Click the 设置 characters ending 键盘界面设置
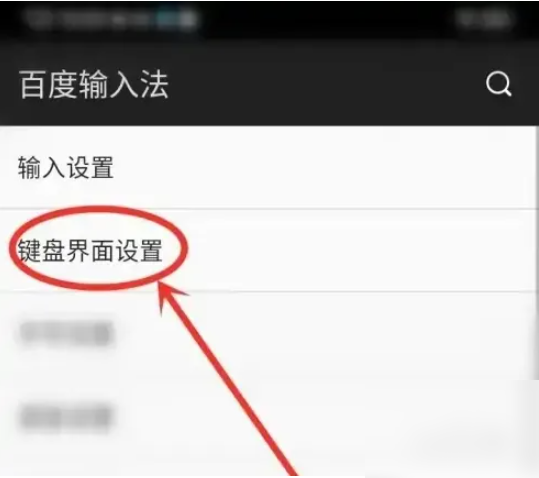This screenshot has width=539, height=478. tap(138, 251)
